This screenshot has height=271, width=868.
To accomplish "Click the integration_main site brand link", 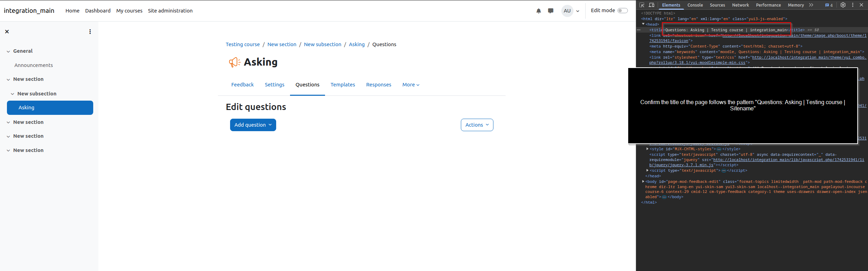I will (x=29, y=10).
